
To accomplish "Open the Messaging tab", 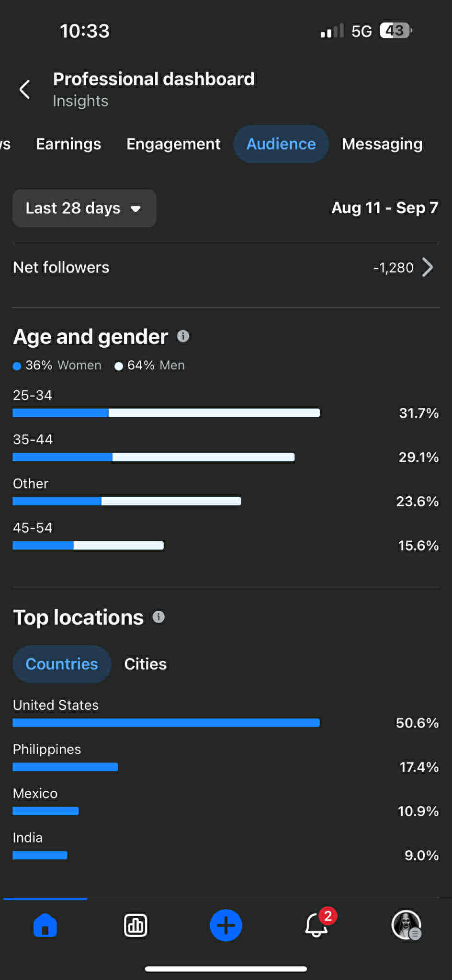I will [x=382, y=144].
